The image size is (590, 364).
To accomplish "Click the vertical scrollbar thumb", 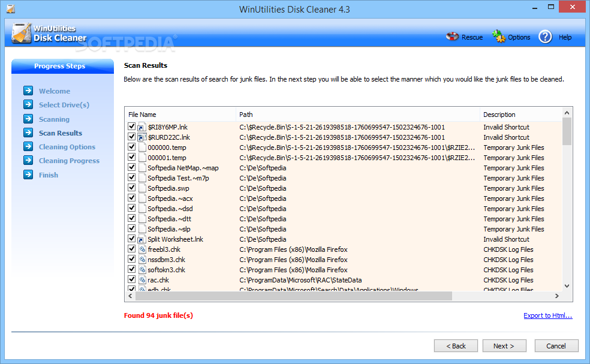I will [x=567, y=131].
